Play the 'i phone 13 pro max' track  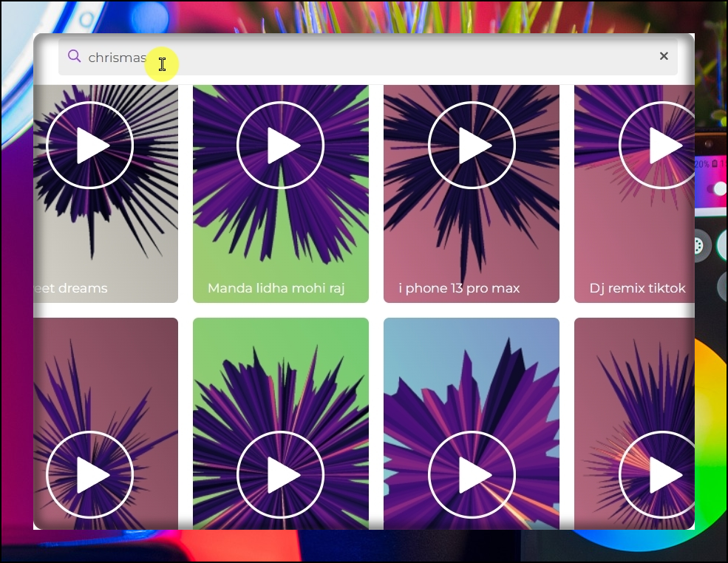click(472, 146)
